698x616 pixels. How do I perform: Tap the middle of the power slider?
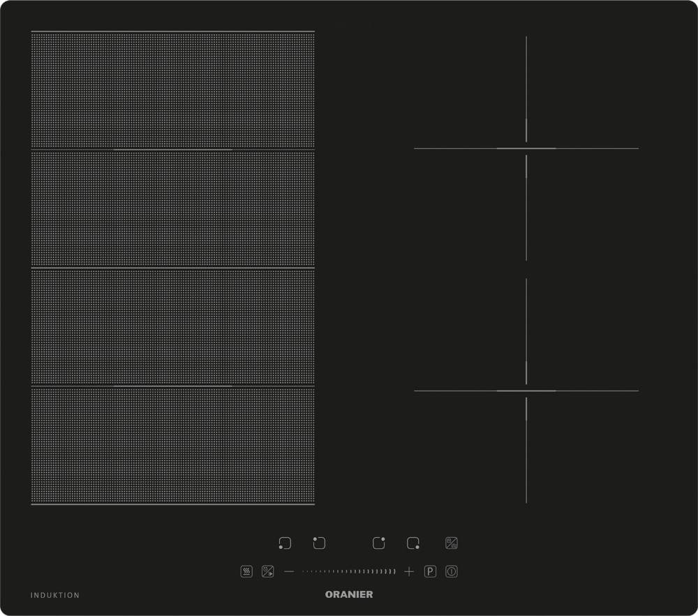tap(349, 572)
